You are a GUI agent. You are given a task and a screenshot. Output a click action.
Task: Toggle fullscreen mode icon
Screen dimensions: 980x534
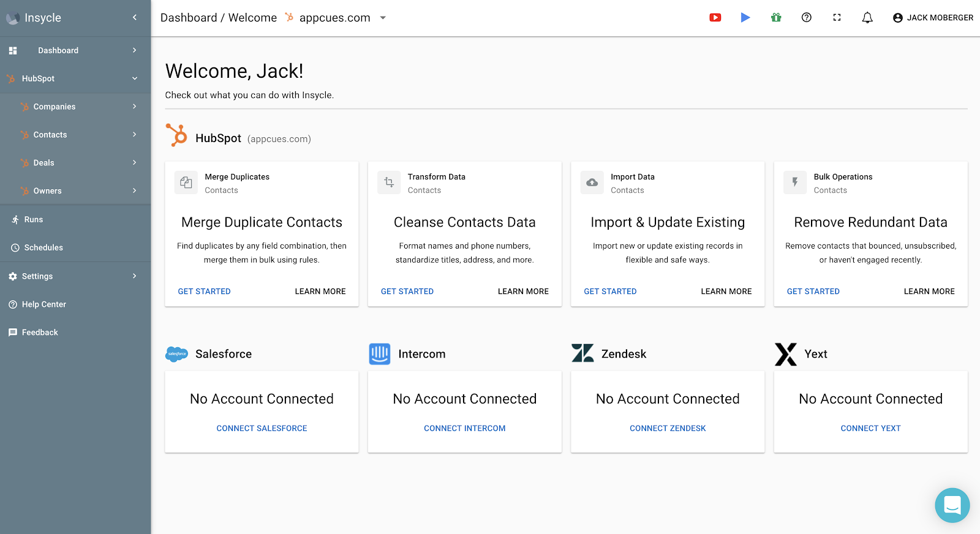tap(837, 18)
